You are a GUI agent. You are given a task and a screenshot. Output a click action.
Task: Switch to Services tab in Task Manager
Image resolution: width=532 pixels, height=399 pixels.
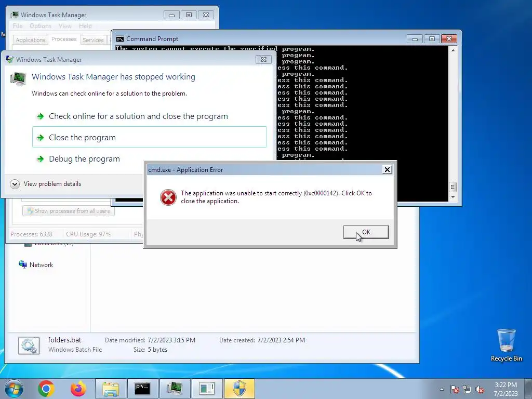93,39
